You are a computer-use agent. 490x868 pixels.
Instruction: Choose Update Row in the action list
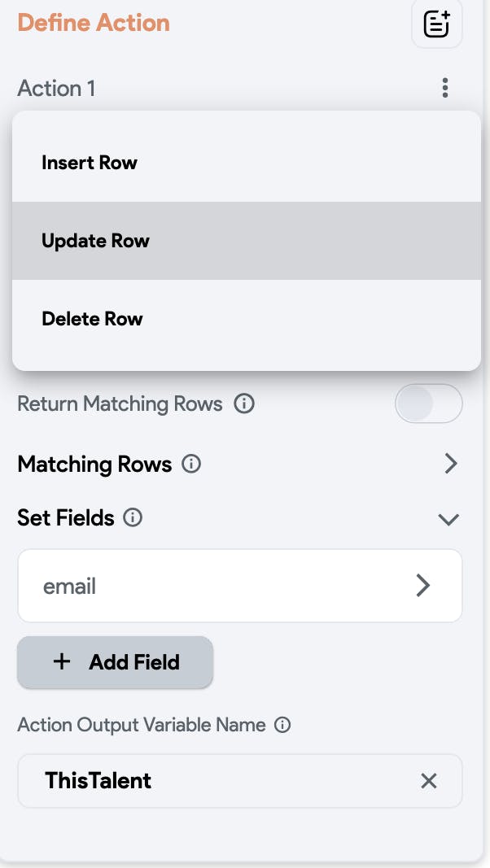pos(96,241)
